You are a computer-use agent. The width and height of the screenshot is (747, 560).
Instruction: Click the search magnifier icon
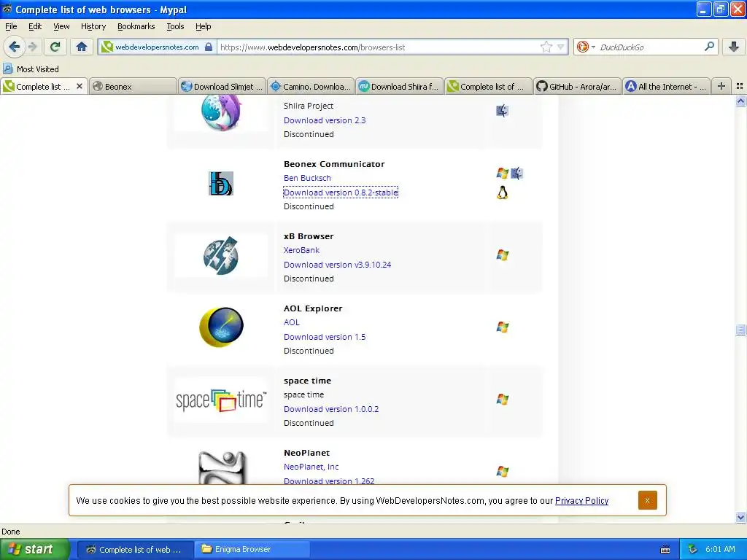click(709, 46)
